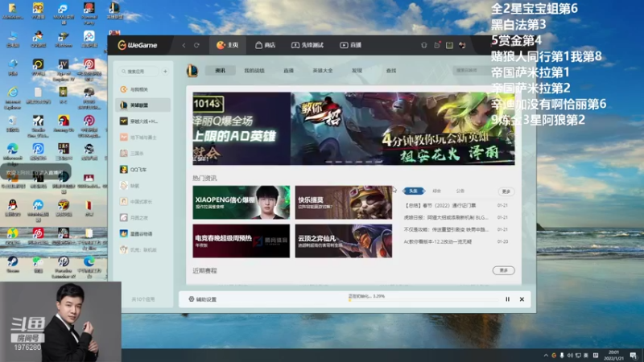The width and height of the screenshot is (644, 362).
Task: Select 与我相关 in the sidebar
Action: coord(143,89)
